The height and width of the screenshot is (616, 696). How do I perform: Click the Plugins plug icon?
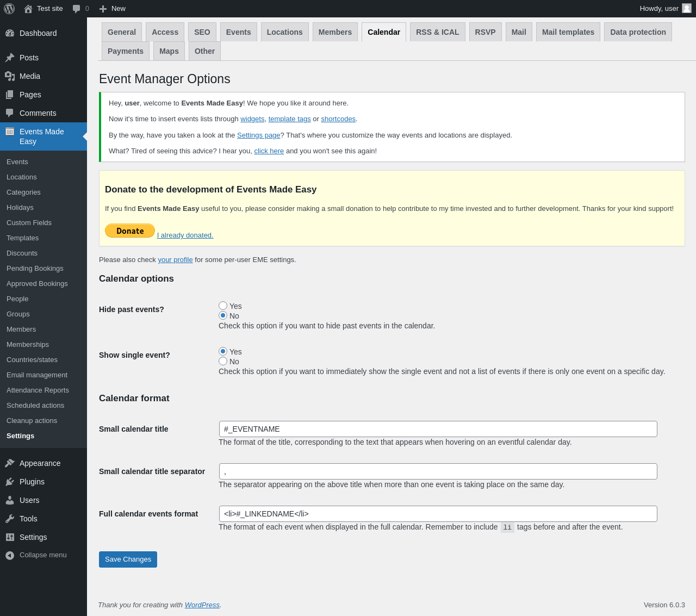coord(10,482)
